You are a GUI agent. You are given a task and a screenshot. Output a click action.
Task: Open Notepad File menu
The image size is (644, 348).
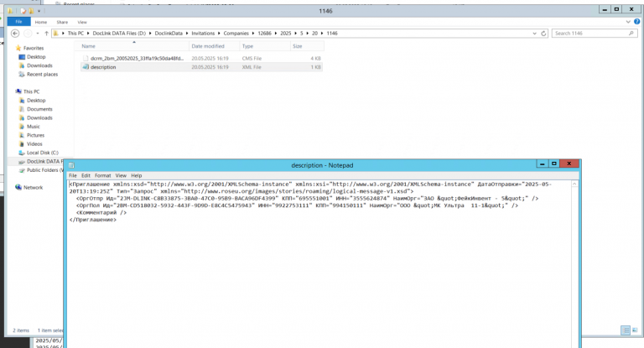pos(73,175)
